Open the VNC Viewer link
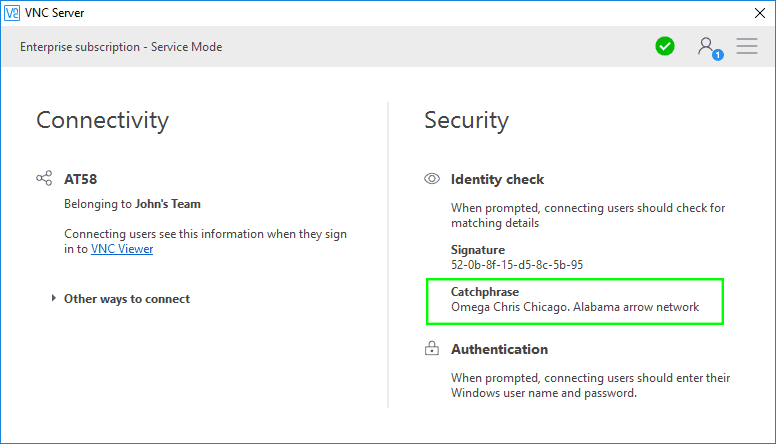Viewport: 776px width, 444px height. pos(122,249)
